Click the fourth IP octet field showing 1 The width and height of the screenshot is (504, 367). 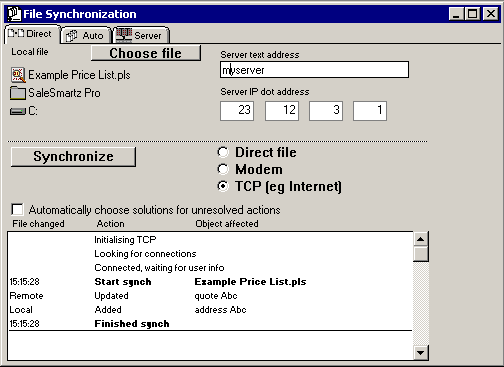(370, 111)
